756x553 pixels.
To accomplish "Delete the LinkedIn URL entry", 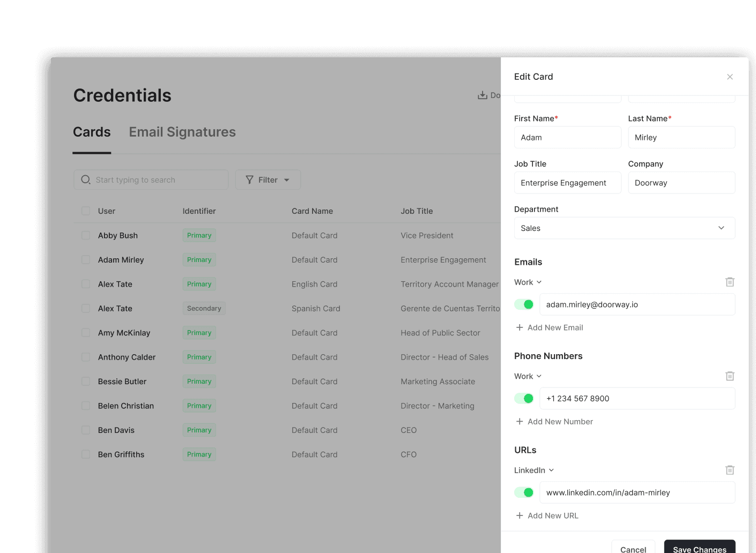I will [x=730, y=470].
